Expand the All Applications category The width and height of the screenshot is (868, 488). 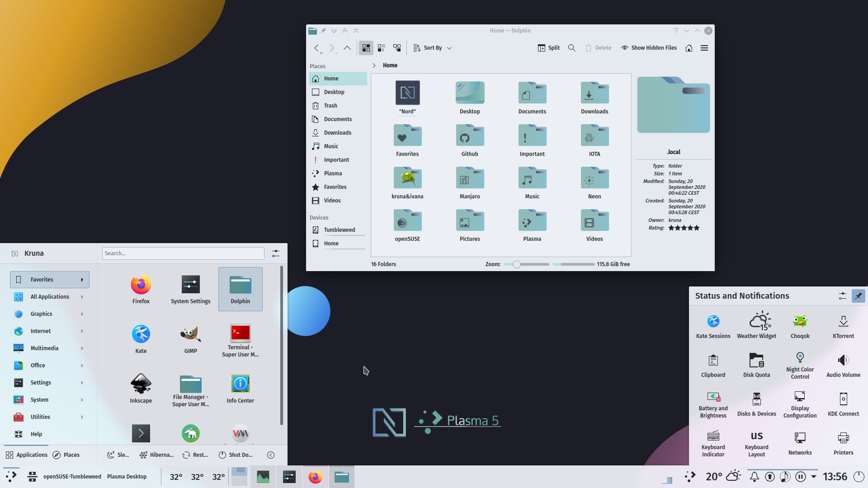(49, 297)
